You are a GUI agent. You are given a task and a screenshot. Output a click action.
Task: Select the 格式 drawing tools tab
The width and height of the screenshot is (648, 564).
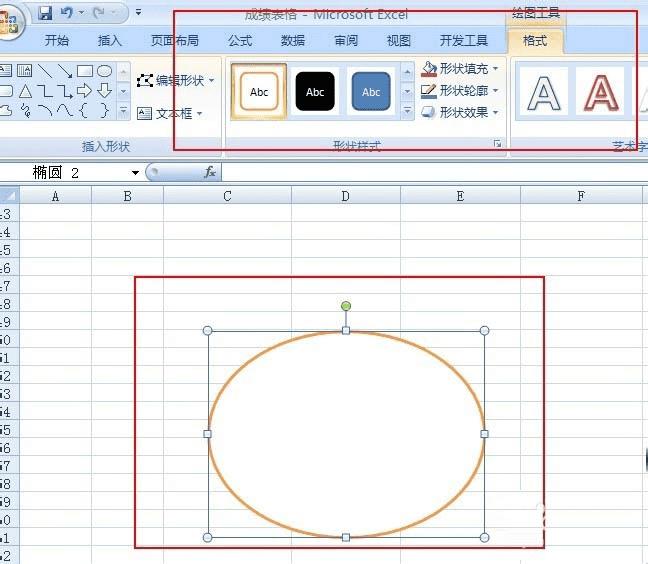[535, 40]
